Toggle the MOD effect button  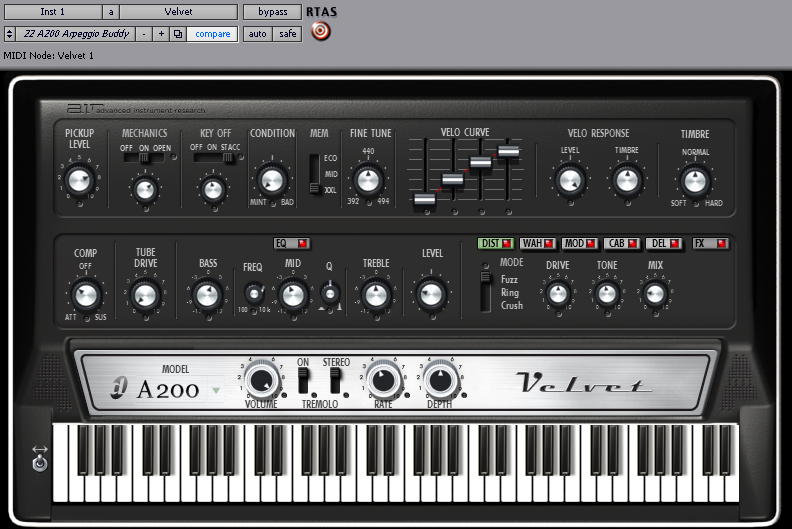(580, 244)
